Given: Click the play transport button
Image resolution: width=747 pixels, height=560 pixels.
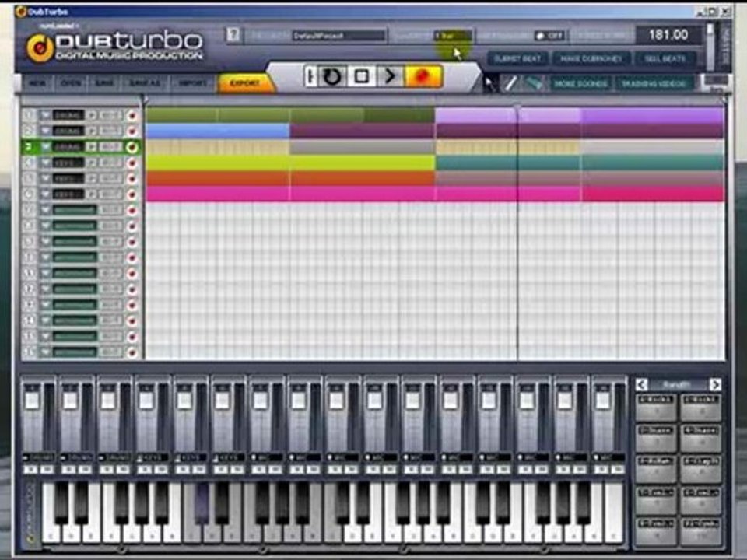Looking at the screenshot, I should click(x=390, y=77).
